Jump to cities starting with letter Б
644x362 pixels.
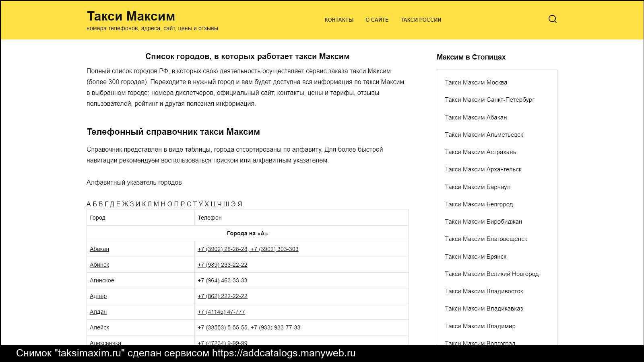tap(95, 204)
